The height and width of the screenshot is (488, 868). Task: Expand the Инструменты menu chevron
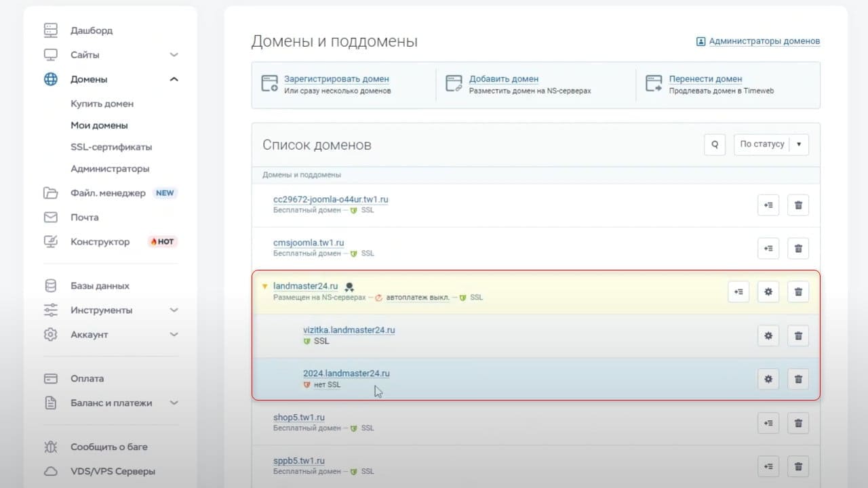pos(174,310)
